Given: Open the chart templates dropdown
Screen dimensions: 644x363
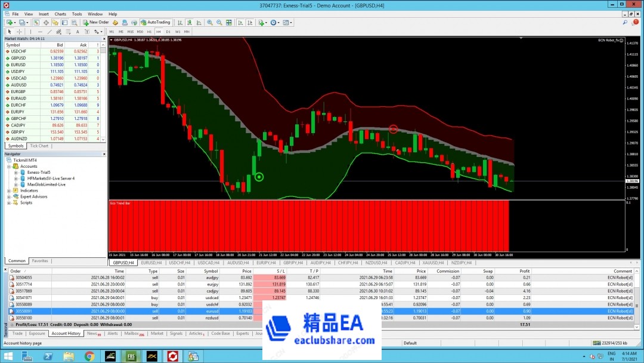Looking at the screenshot, I should 287,23.
